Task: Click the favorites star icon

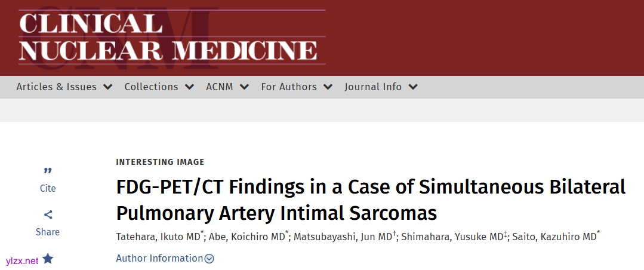Action: (x=48, y=259)
